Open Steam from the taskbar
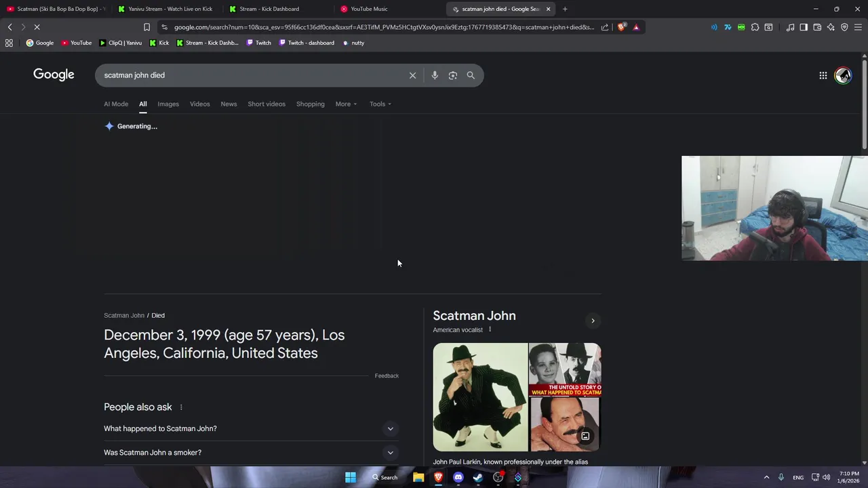This screenshot has width=868, height=488. pos(478,477)
